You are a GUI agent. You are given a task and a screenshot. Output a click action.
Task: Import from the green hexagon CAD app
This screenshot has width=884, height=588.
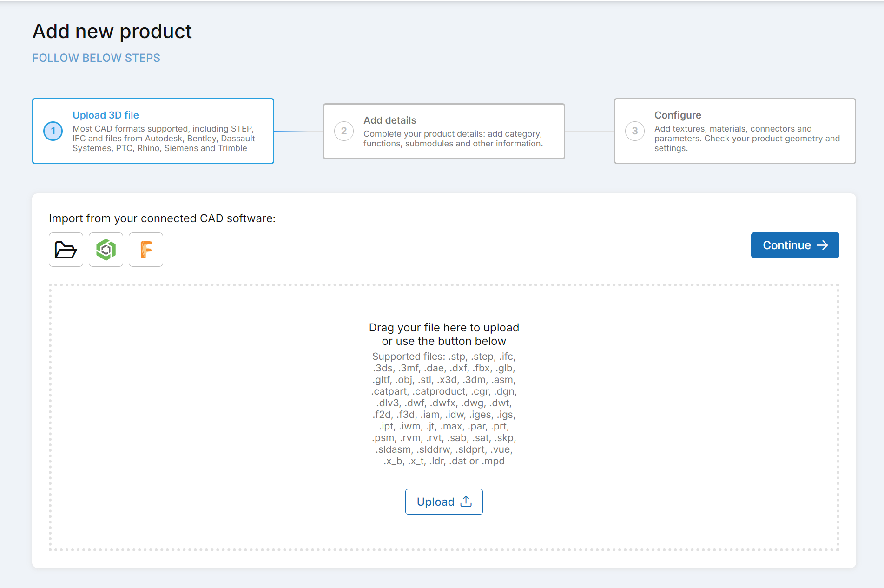106,250
